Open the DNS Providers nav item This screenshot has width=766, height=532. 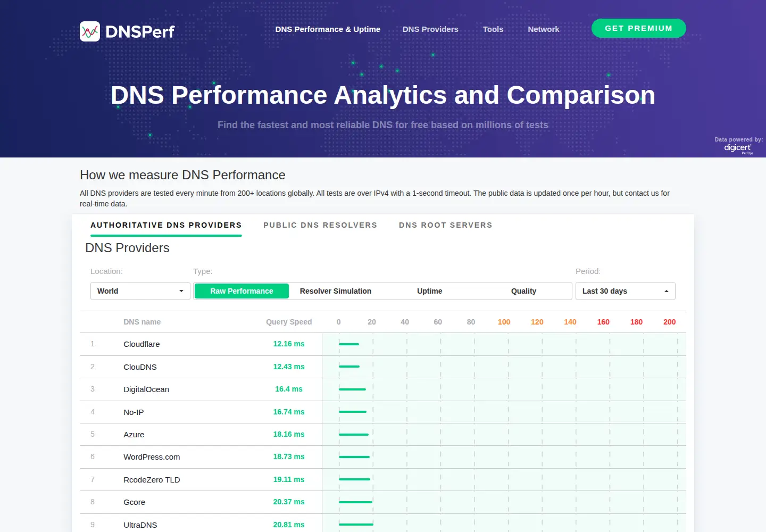(430, 29)
